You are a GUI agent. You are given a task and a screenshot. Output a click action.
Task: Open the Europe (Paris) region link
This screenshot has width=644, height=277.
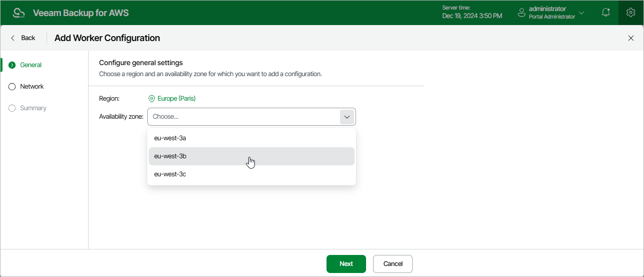[176, 99]
